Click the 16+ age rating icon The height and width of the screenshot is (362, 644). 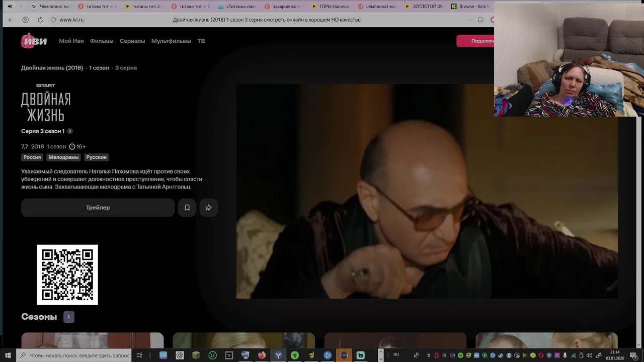point(77,146)
